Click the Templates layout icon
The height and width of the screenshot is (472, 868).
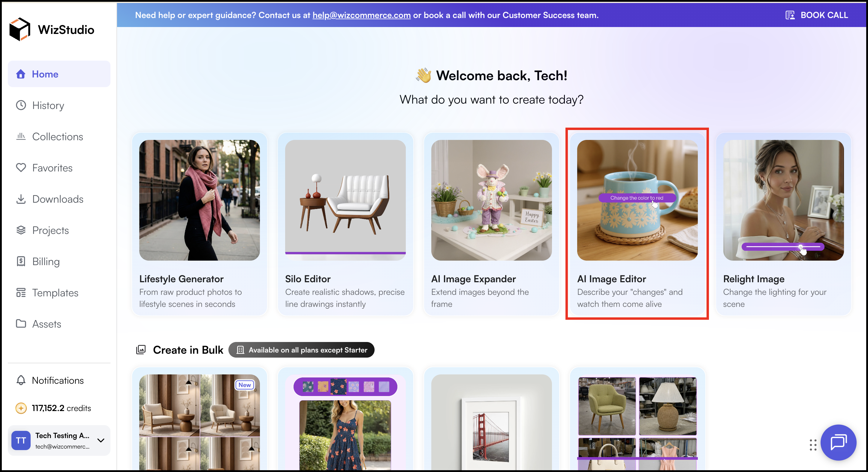tap(21, 293)
